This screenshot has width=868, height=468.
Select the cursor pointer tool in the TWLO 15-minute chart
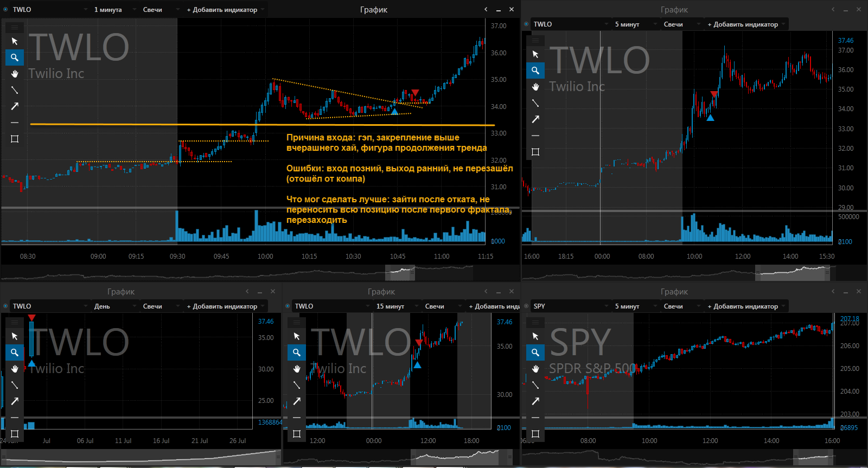click(297, 336)
